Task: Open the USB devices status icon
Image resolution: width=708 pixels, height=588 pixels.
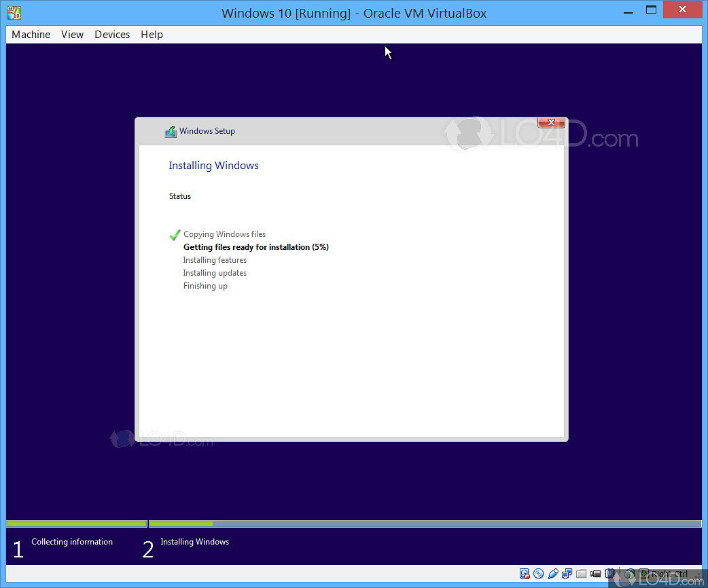Action: pos(553,574)
